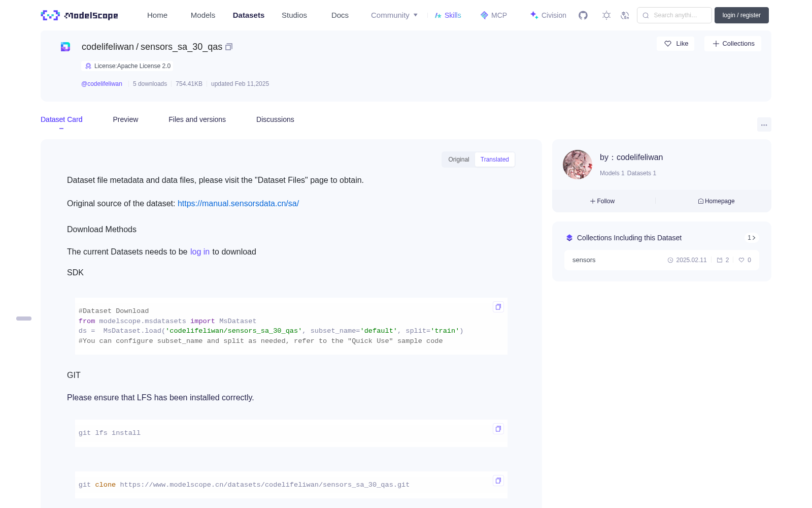Follow the author codelifeliwan
The height and width of the screenshot is (508, 812).
[x=602, y=201]
